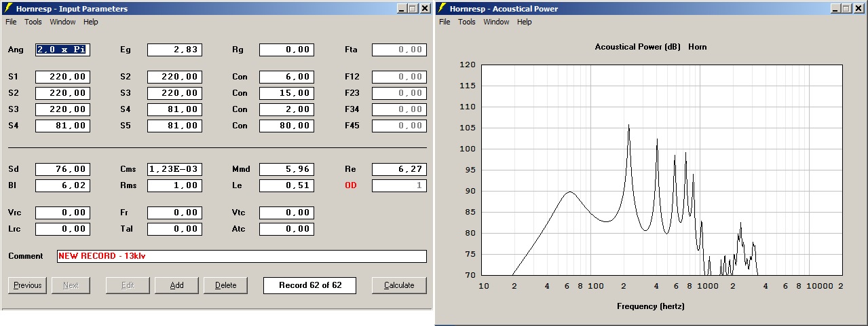The image size is (868, 326).
Task: Click the Vtc input field
Action: 286,213
